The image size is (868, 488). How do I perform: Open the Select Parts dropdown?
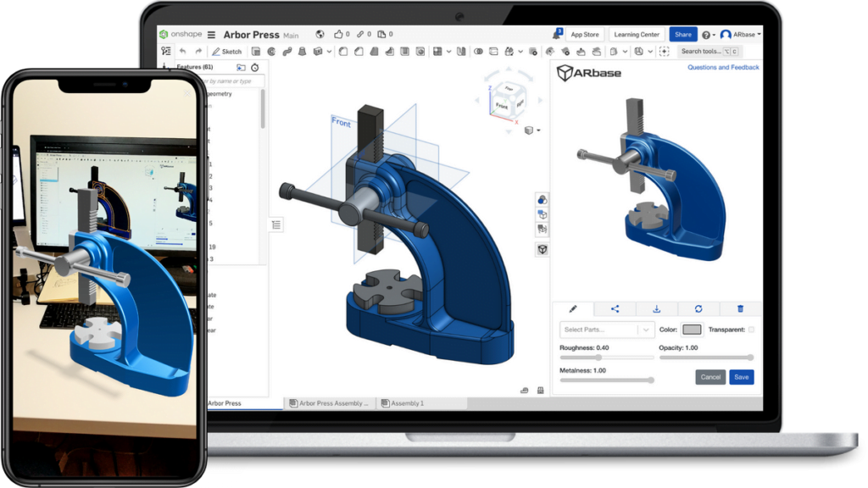pos(607,330)
